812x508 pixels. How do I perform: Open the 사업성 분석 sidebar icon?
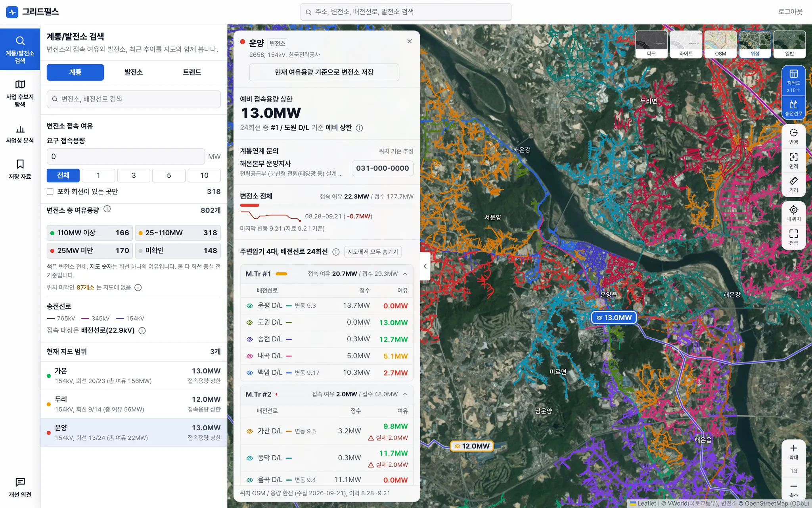(x=20, y=134)
